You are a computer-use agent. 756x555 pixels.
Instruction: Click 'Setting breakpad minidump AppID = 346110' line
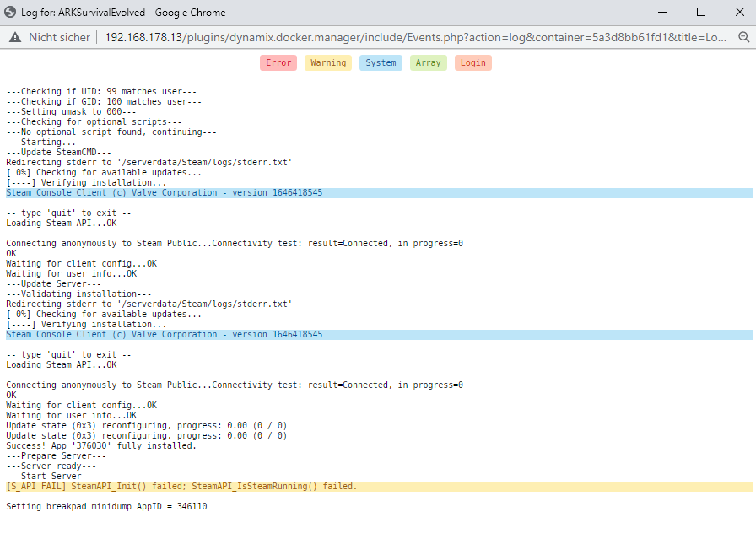(106, 506)
